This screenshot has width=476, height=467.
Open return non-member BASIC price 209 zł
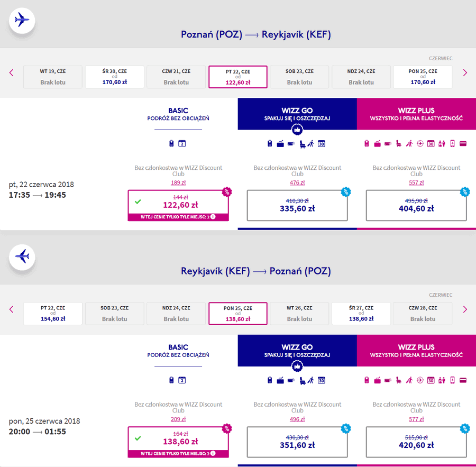(178, 419)
